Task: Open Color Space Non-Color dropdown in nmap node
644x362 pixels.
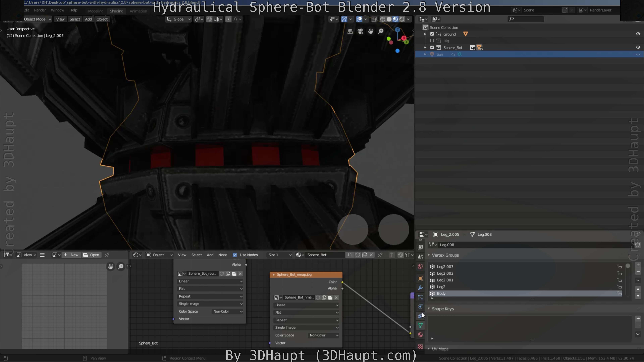Action: pos(324,335)
